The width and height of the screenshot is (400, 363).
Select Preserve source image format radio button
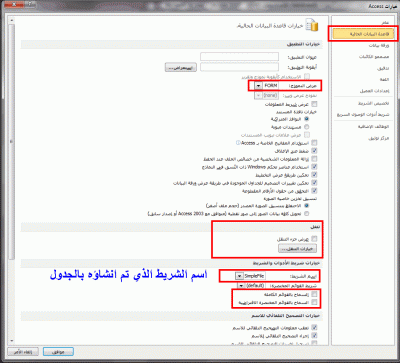[x=307, y=206]
